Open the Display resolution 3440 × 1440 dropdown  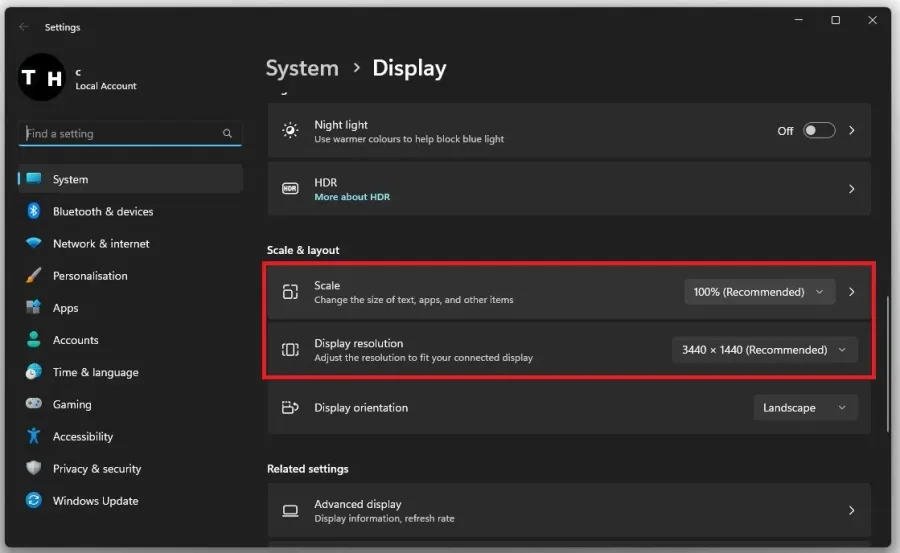(x=765, y=350)
